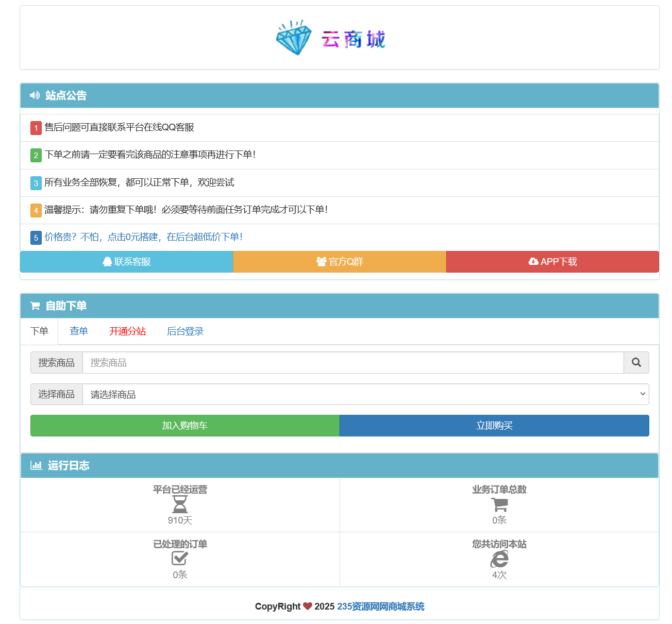This screenshot has width=672, height=624.
Task: Click the 加入购物车 green button
Action: pos(184,426)
